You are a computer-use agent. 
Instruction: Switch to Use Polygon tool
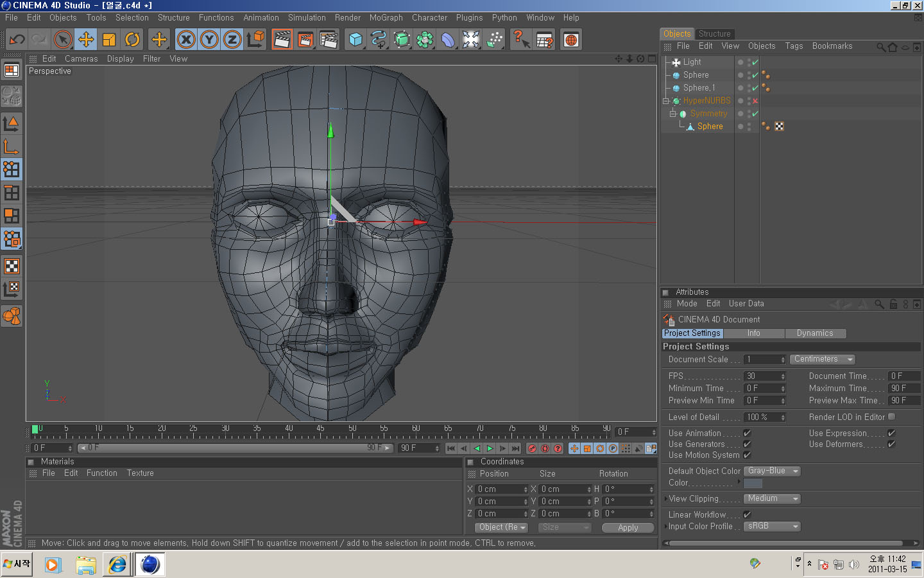pyautogui.click(x=12, y=215)
